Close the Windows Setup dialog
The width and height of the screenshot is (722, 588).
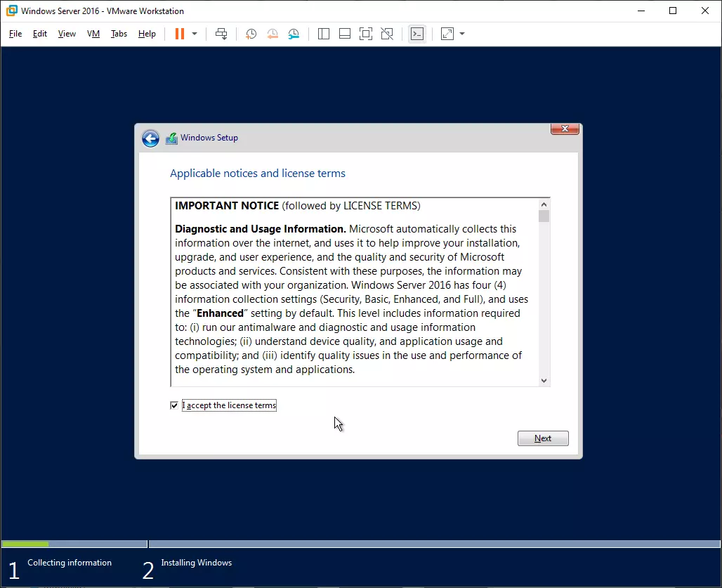coord(565,129)
